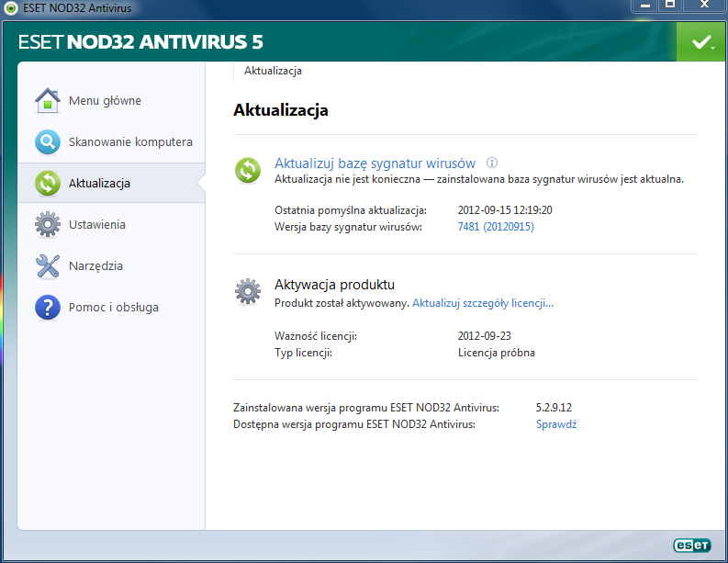Click the Licencja próbna license type value
The height and width of the screenshot is (563, 728).
[x=497, y=353]
